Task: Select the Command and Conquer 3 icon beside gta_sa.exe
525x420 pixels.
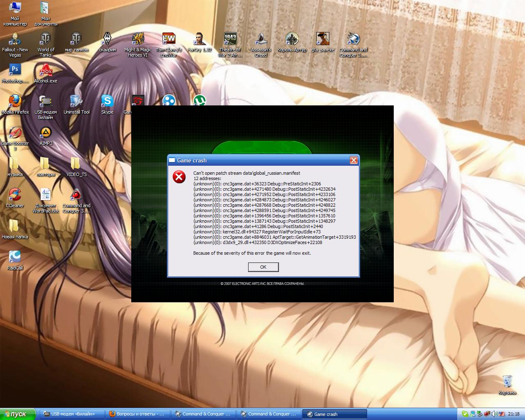Action: [x=353, y=45]
